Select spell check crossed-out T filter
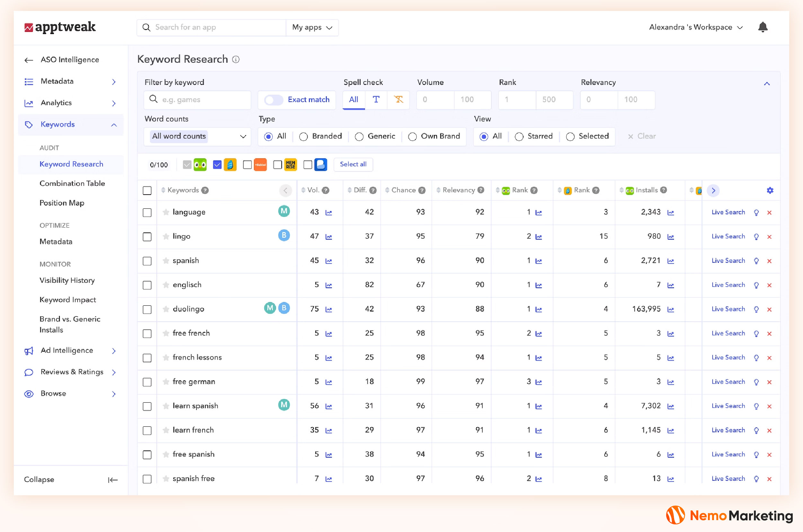 click(398, 100)
